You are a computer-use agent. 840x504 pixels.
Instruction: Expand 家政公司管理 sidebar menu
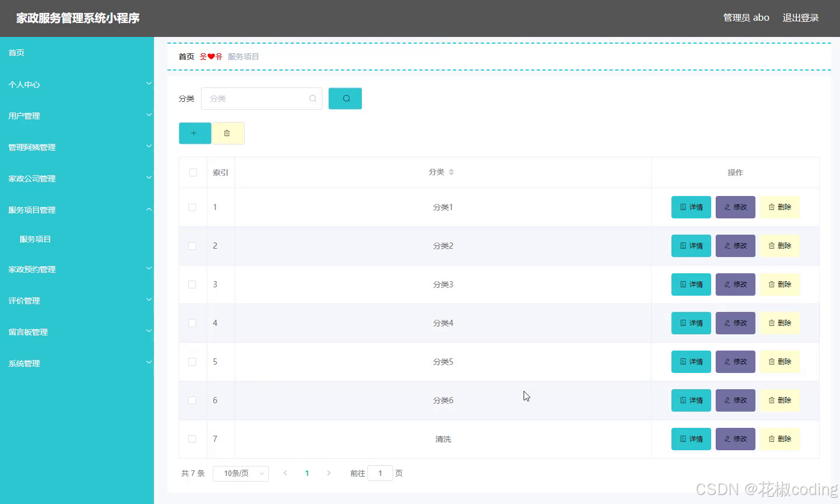(77, 179)
